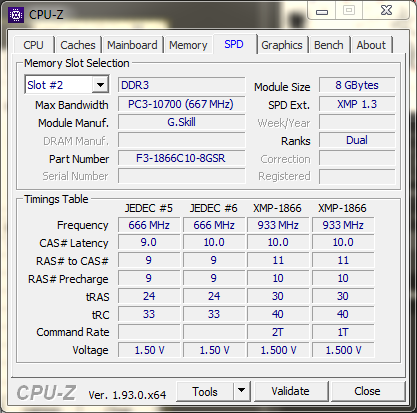Click the Validate button

pos(290,391)
